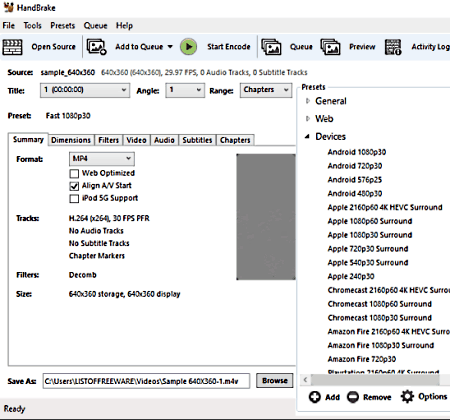
Task: Select the Apple 240p30 preset
Action: pos(351,276)
